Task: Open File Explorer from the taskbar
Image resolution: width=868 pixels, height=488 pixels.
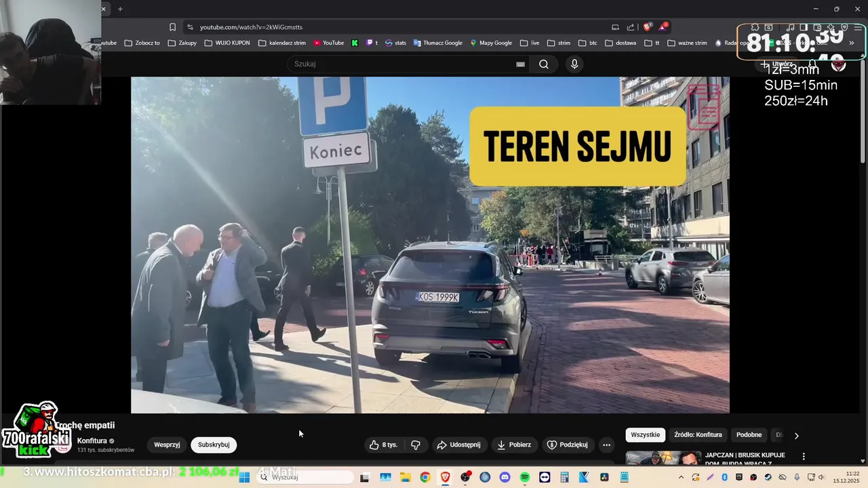Action: tap(406, 477)
